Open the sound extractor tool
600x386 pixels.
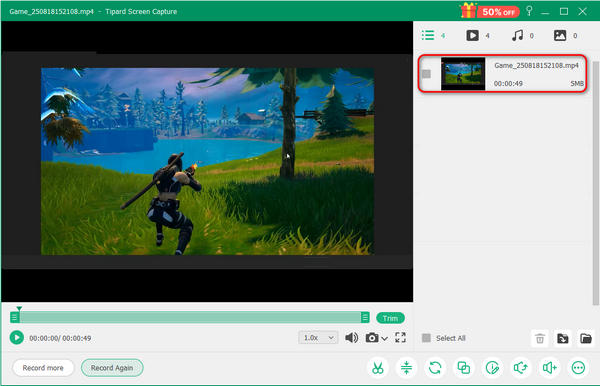pos(521,368)
